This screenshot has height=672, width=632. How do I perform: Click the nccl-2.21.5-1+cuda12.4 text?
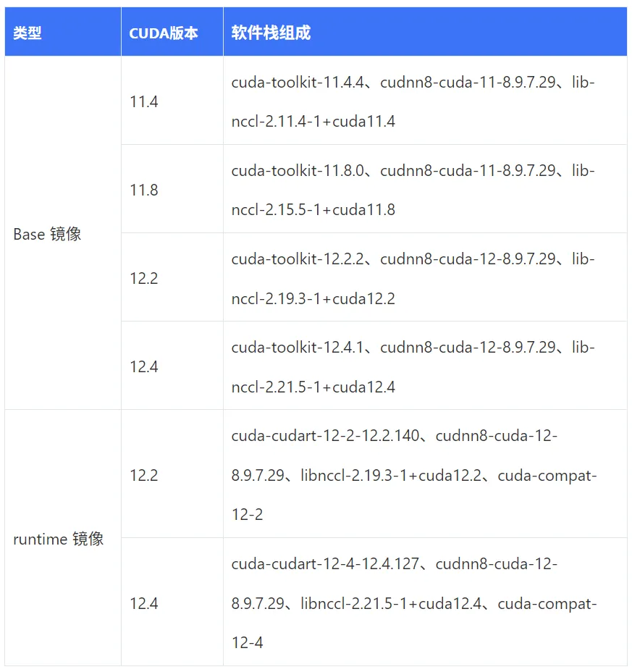(313, 387)
